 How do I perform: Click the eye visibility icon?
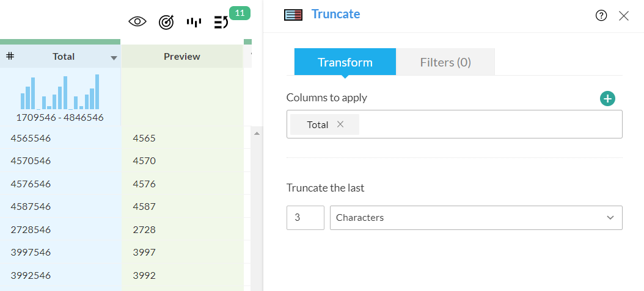(x=138, y=22)
